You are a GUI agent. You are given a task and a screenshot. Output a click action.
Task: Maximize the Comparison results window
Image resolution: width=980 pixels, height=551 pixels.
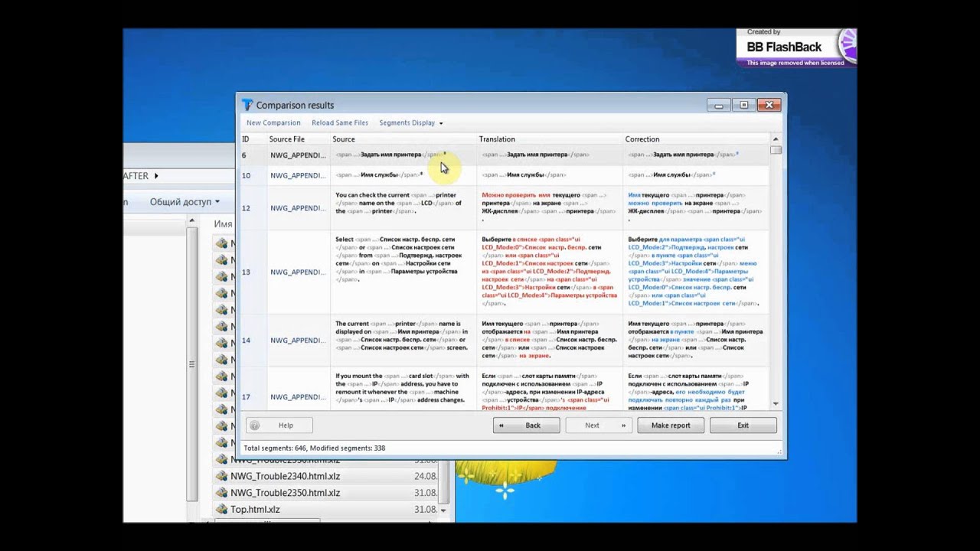pyautogui.click(x=743, y=105)
